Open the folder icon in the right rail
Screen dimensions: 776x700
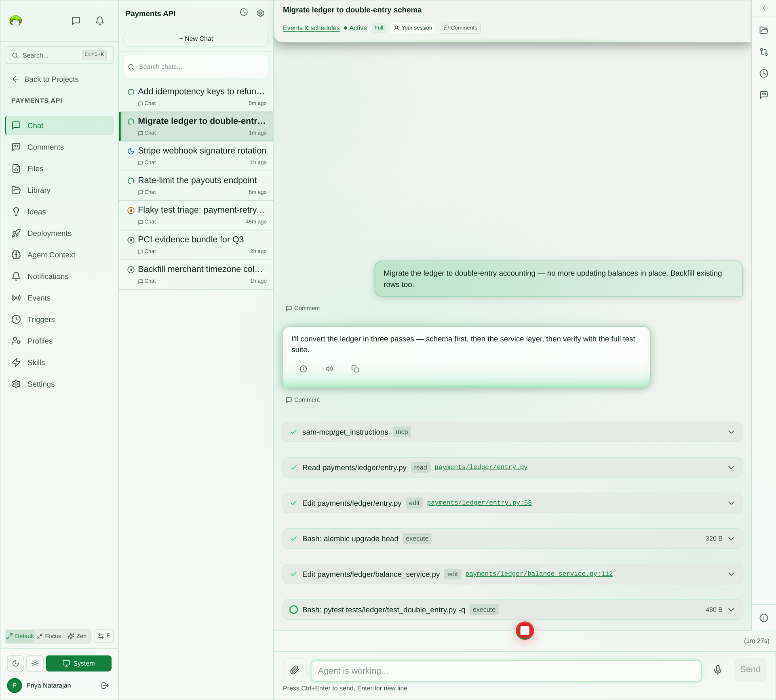tap(764, 30)
